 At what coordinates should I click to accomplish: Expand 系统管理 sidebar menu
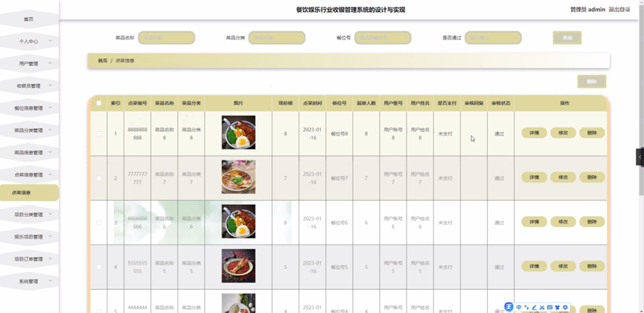pos(29,282)
